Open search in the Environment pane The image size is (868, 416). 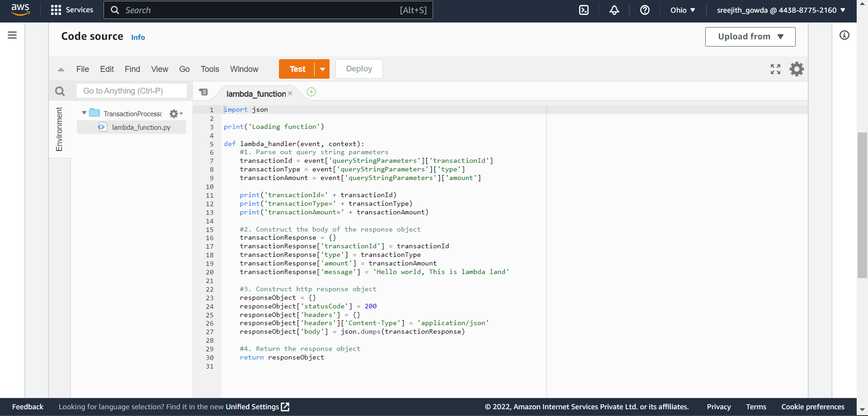tap(60, 91)
